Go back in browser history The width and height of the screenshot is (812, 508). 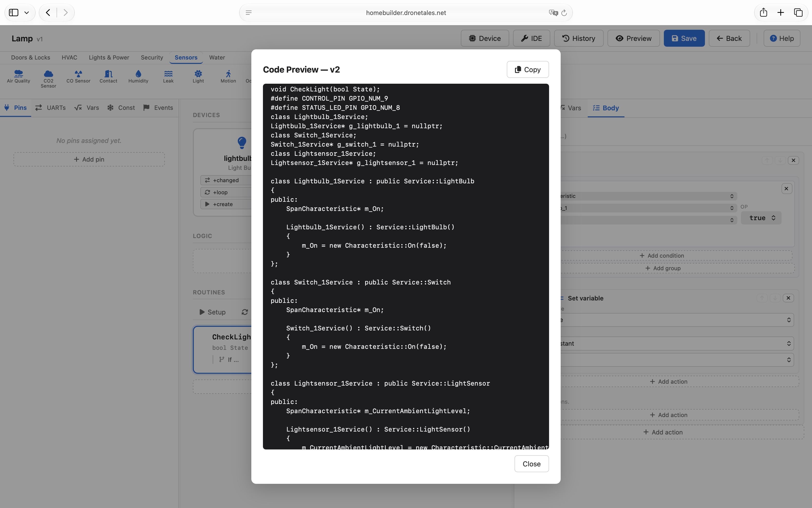click(48, 12)
